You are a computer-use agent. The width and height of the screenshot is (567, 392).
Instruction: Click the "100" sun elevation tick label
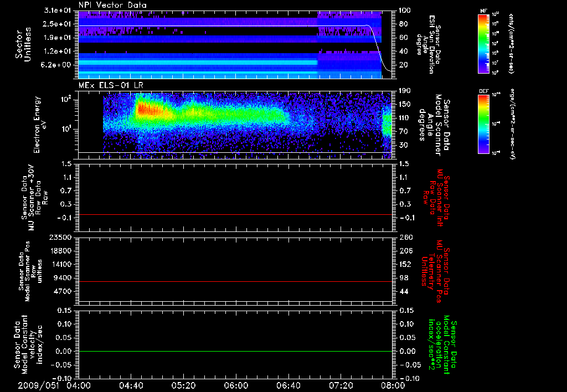[405, 11]
